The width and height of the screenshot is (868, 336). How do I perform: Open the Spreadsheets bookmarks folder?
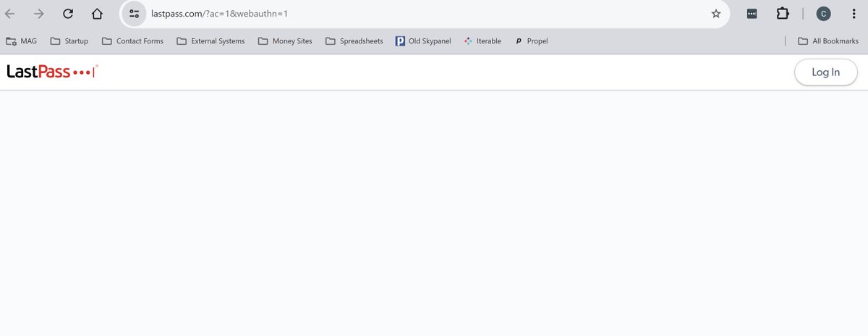click(354, 41)
